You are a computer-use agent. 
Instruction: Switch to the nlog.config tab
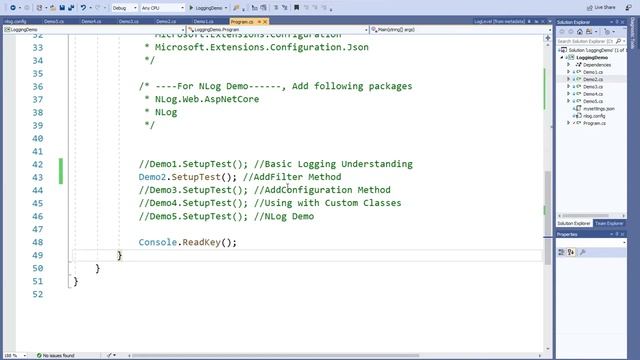click(16, 22)
